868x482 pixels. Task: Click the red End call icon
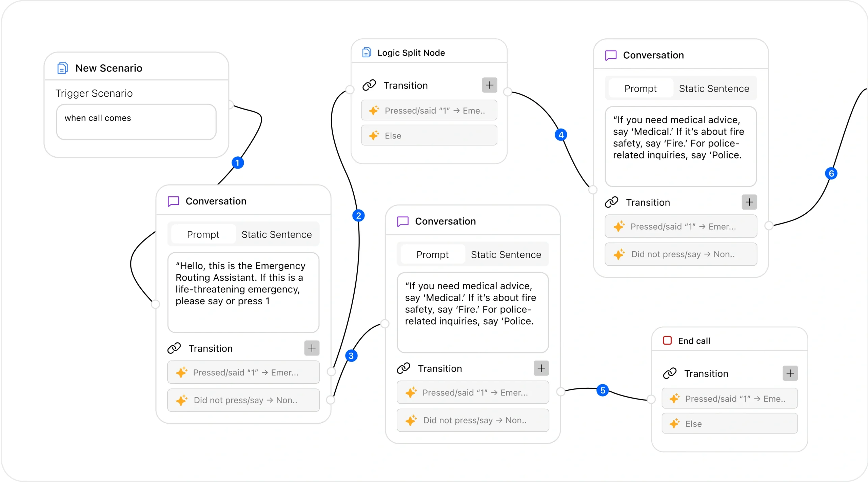667,341
